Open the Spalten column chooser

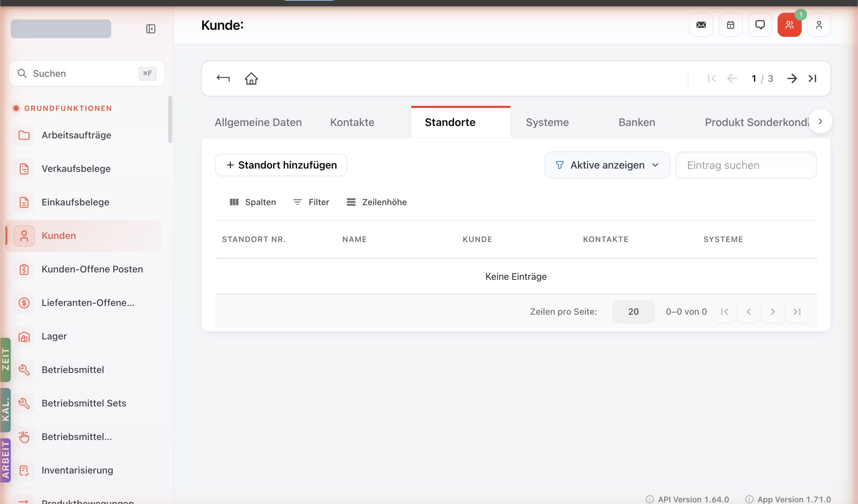pyautogui.click(x=253, y=202)
